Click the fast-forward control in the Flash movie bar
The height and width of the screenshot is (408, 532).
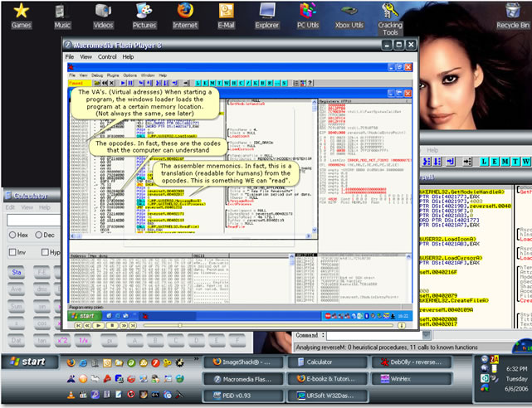(124, 325)
